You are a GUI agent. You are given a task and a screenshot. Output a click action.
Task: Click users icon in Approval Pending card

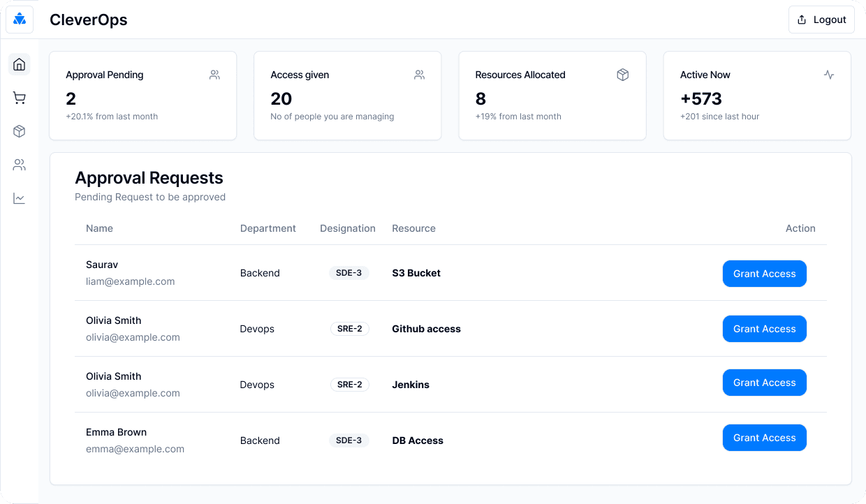tap(214, 75)
